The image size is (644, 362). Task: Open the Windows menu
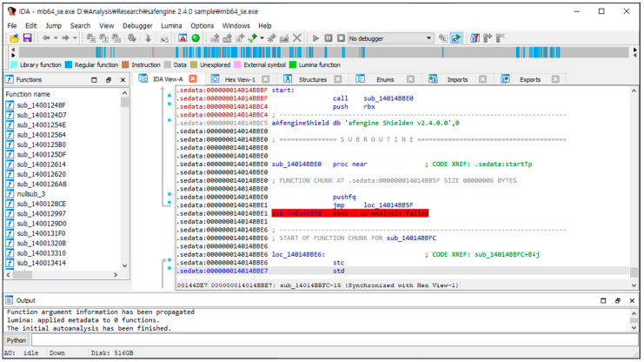coord(236,25)
